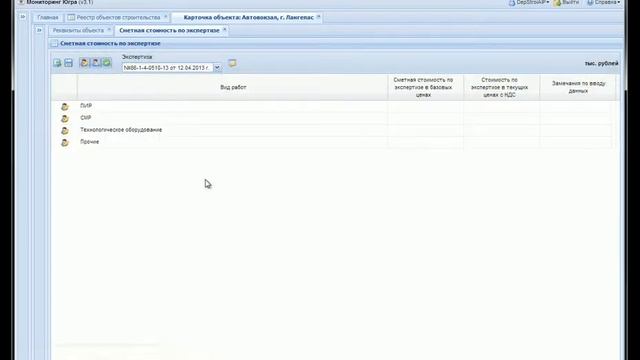This screenshot has height=360, width=640.
Task: Click the edit icon in the Прочие row
Action: pyautogui.click(x=64, y=143)
